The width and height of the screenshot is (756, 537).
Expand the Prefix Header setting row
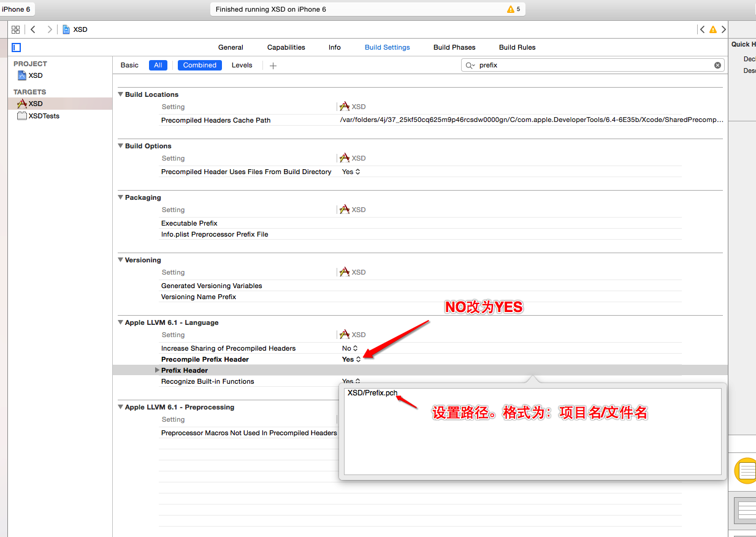click(157, 370)
